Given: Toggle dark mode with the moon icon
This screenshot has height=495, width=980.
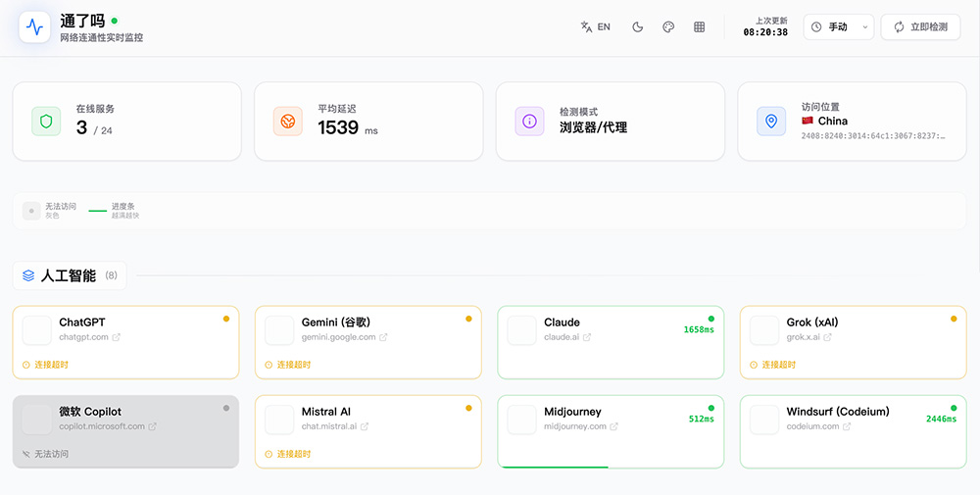Looking at the screenshot, I should coord(638,26).
